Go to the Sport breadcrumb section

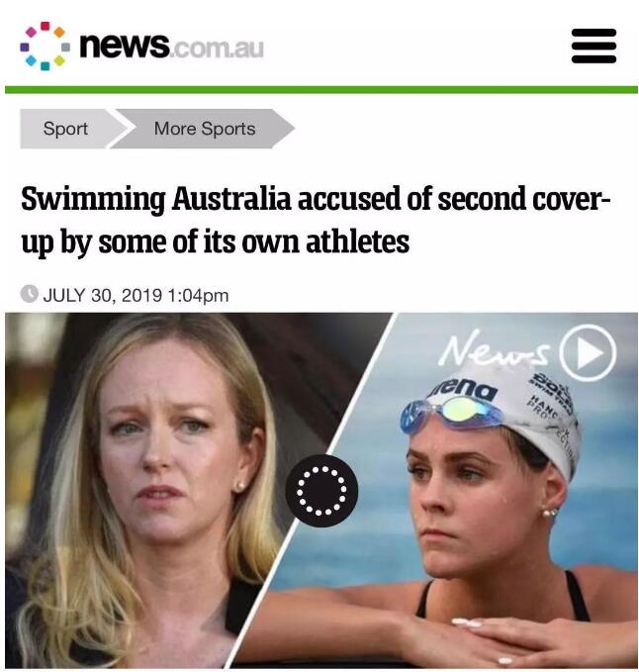point(65,129)
